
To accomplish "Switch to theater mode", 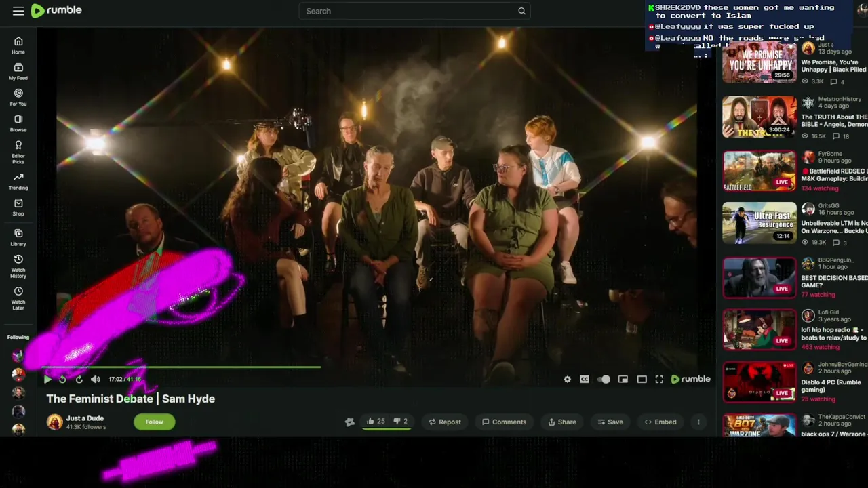I will [642, 380].
